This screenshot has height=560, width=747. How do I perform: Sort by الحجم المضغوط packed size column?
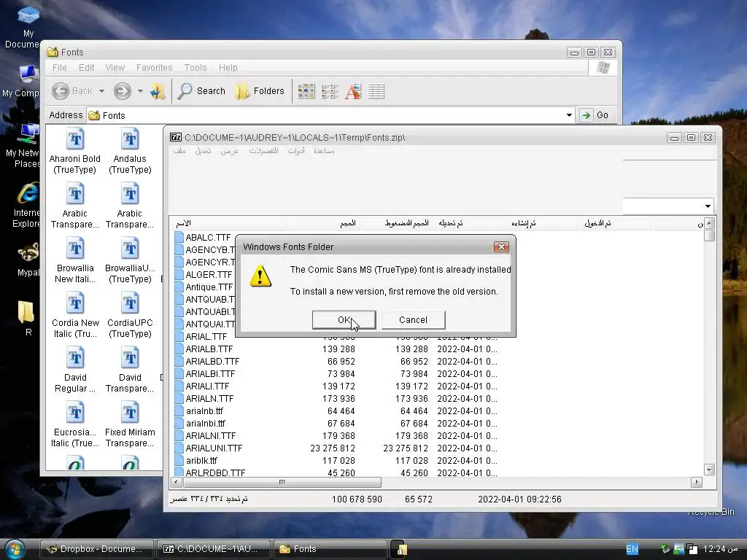pyautogui.click(x=397, y=223)
